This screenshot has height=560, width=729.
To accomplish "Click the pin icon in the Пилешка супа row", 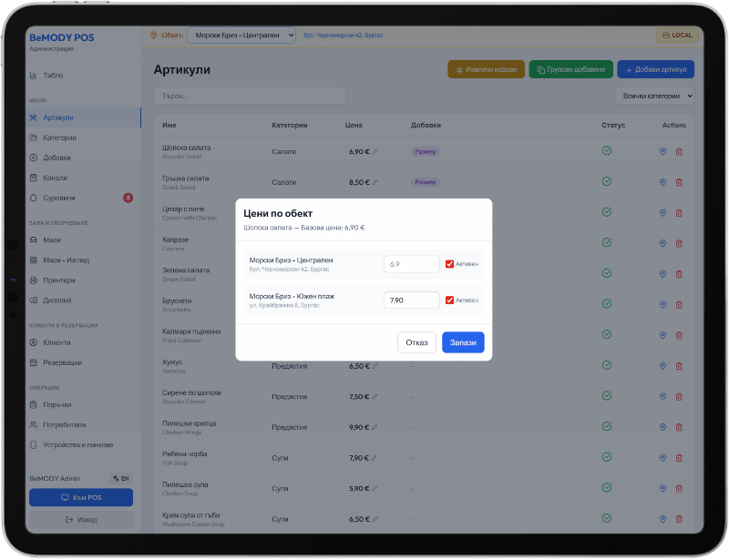I will 663,488.
